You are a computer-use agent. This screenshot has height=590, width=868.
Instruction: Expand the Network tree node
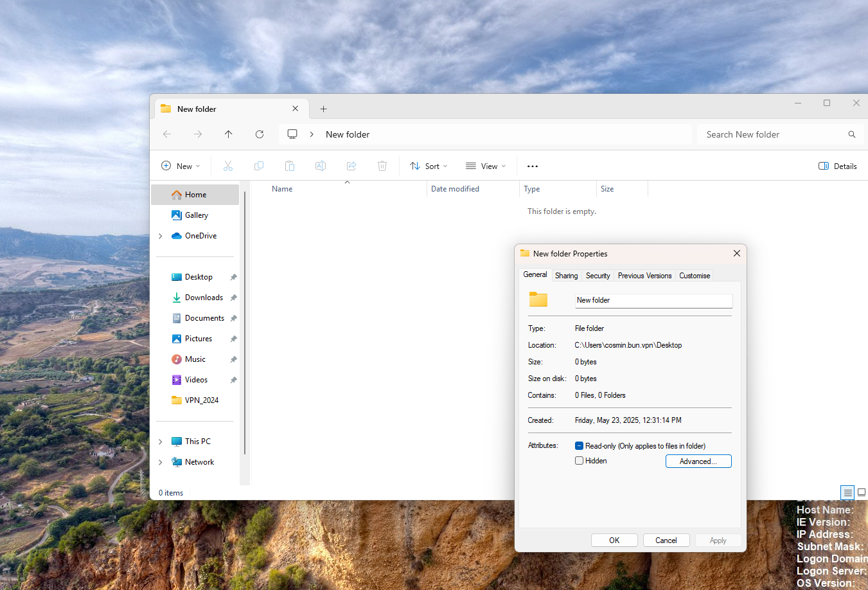point(161,462)
